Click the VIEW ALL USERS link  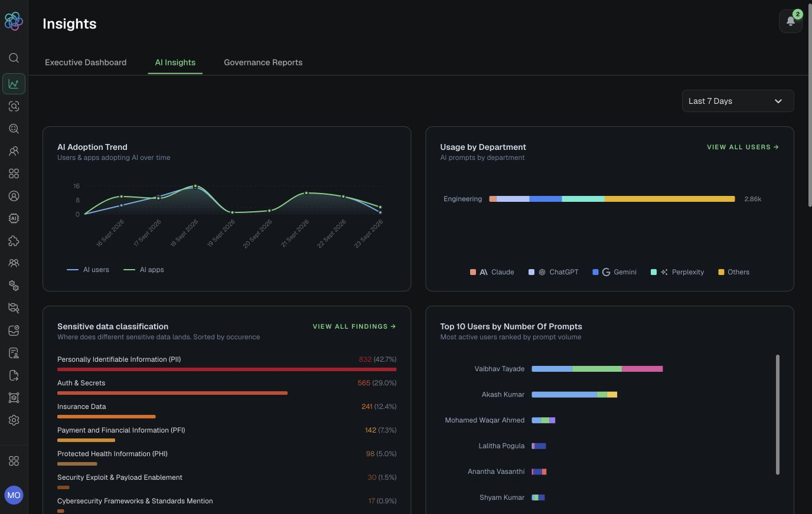[x=743, y=147]
